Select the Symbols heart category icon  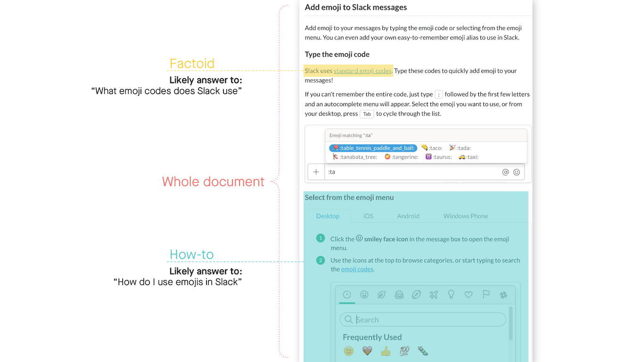pyautogui.click(x=468, y=295)
